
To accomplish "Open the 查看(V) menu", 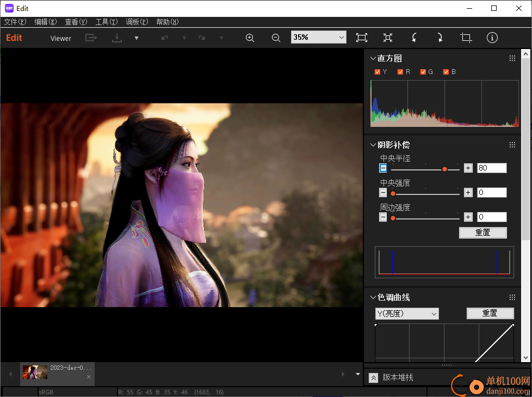I will click(76, 22).
